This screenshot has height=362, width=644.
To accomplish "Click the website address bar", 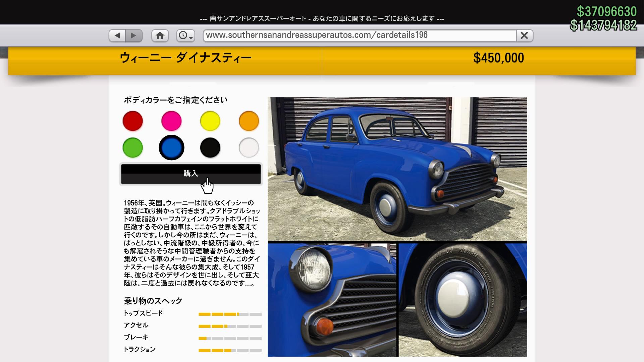I will tap(360, 36).
